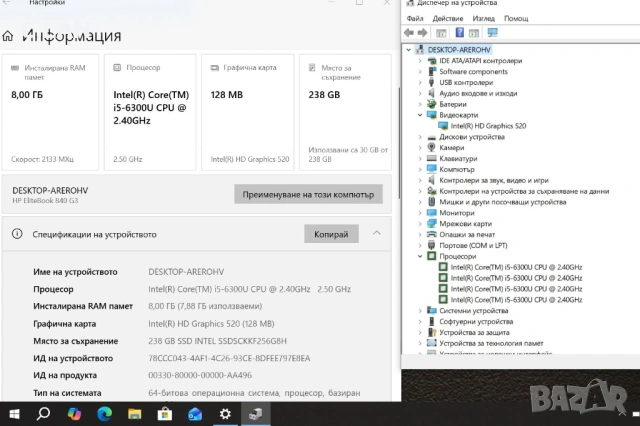Select Устройства за защита

pyautogui.click(x=474, y=332)
